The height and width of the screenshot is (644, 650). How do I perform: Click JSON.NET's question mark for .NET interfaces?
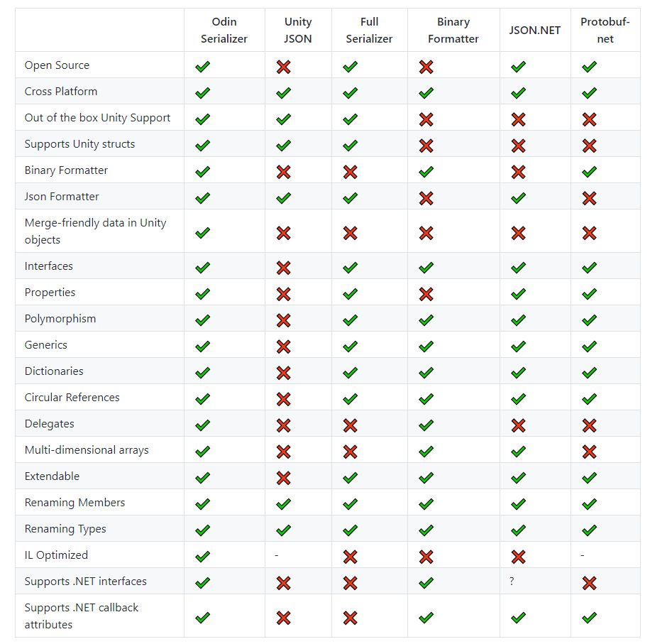click(x=512, y=582)
